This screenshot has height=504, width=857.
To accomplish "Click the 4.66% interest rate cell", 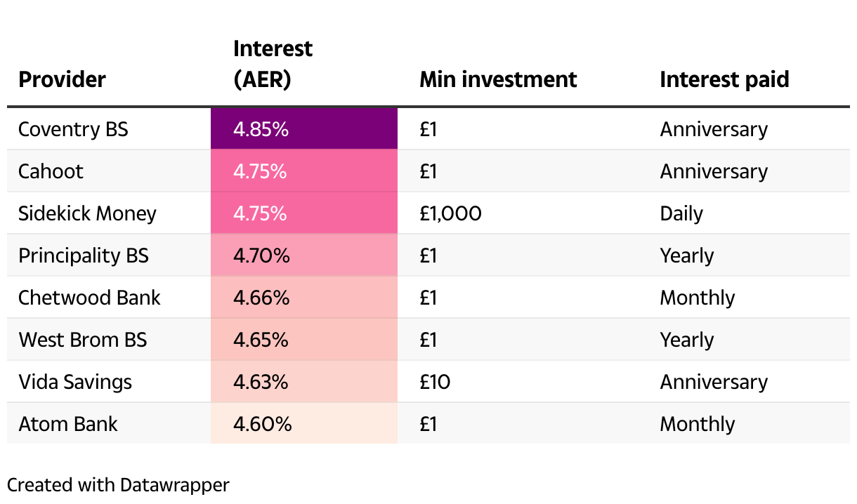I will [x=303, y=298].
